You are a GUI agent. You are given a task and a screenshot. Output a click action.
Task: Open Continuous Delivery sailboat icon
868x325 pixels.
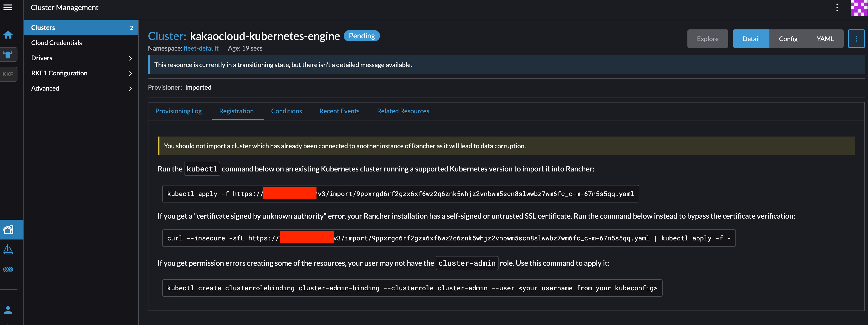[x=8, y=249]
